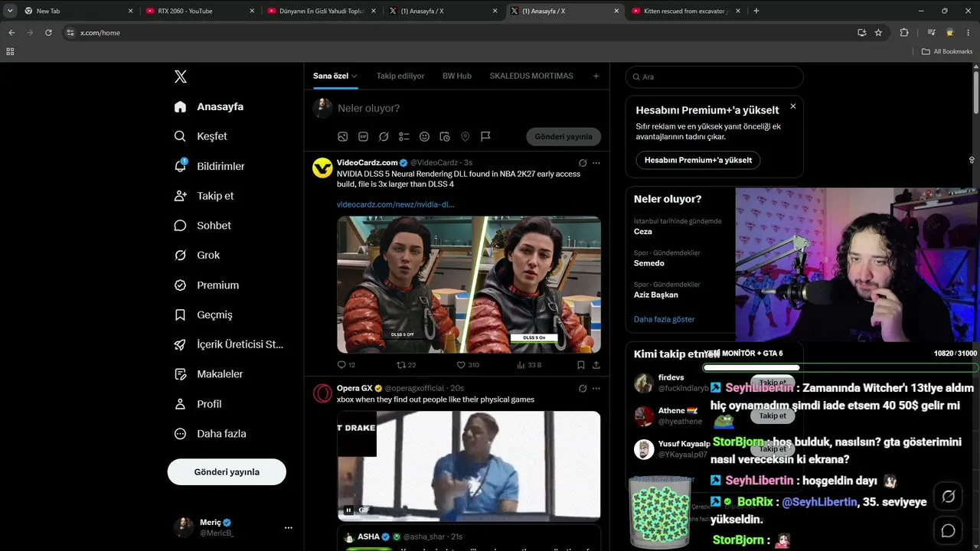
Task: Bookmark the VideoCardz post
Action: click(581, 365)
